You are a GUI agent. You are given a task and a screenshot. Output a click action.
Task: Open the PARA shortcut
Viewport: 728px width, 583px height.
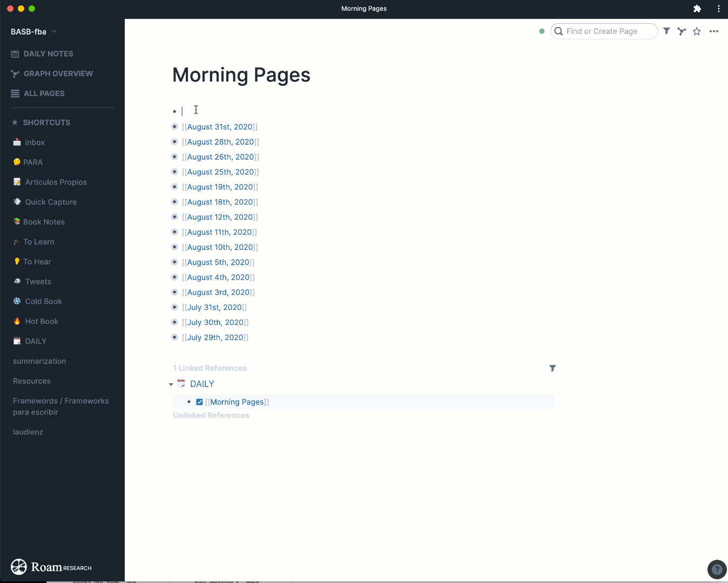pos(33,162)
